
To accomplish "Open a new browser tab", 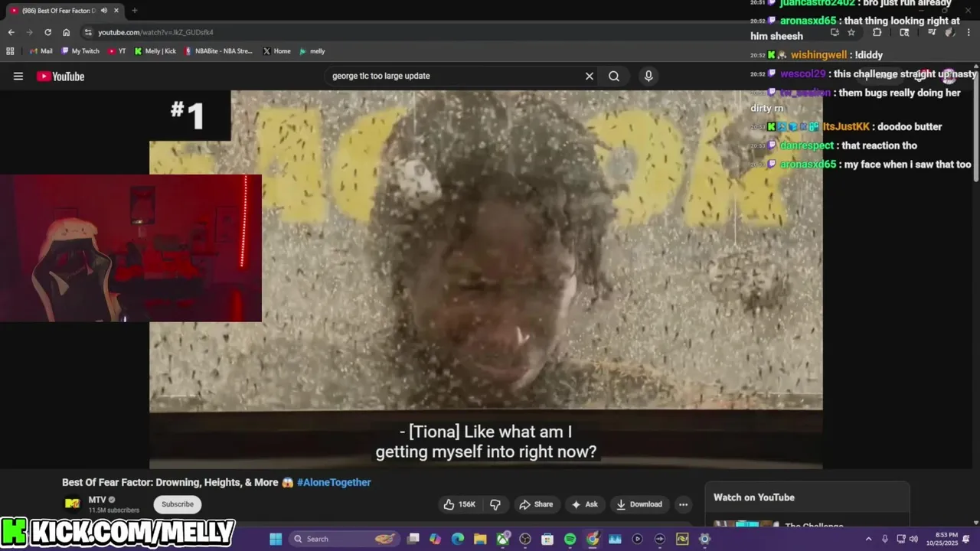I will (x=135, y=11).
